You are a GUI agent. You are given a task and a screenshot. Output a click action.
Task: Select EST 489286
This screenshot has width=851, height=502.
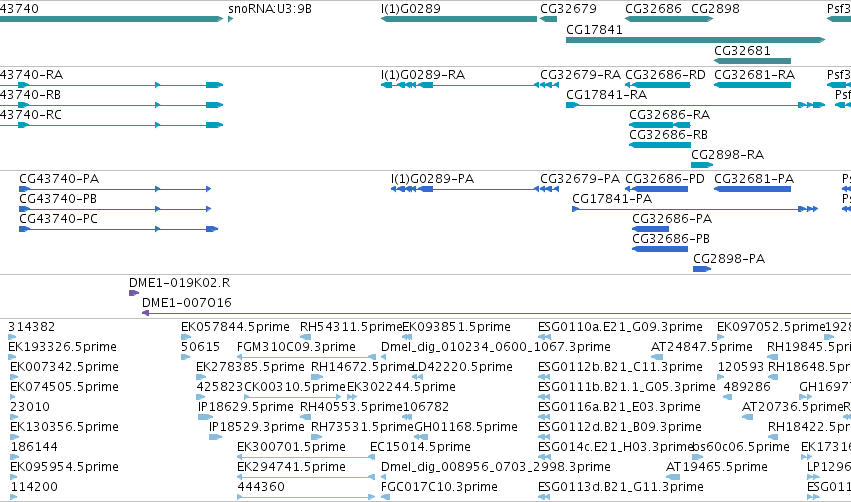(728, 397)
